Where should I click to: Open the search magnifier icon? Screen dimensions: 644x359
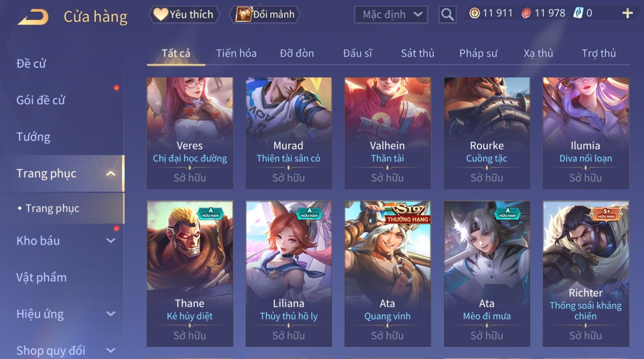447,15
